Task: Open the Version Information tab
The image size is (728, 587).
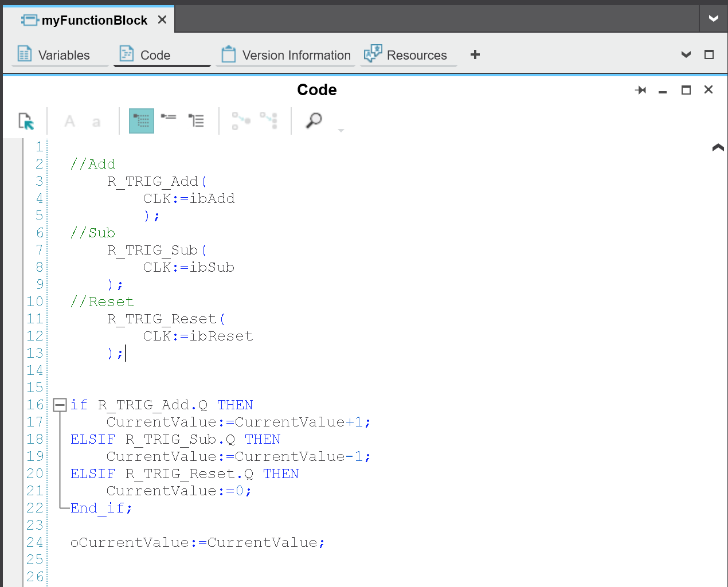Action: (285, 55)
